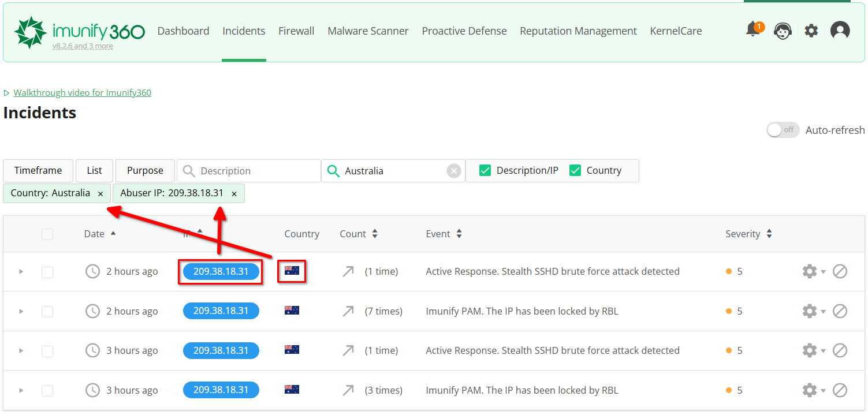Click the search icon in country field

point(333,171)
